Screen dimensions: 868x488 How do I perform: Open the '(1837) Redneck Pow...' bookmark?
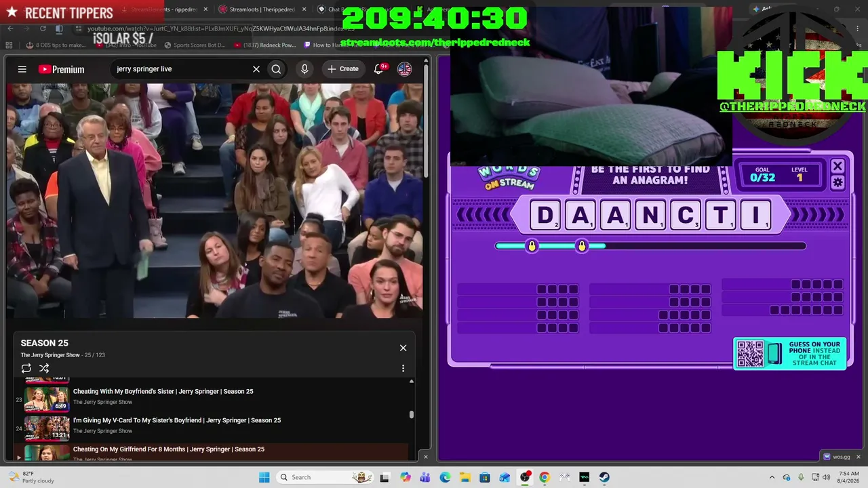click(264, 45)
